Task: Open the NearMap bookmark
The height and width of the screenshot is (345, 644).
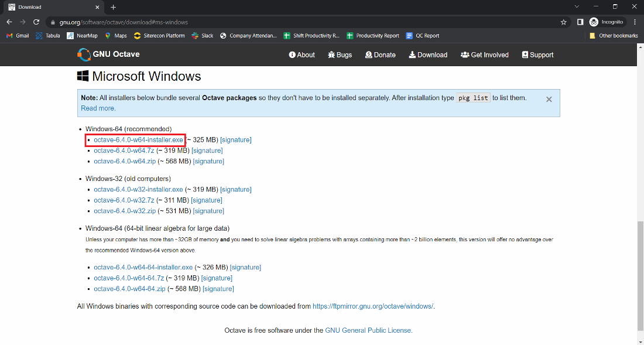Action: tap(82, 36)
